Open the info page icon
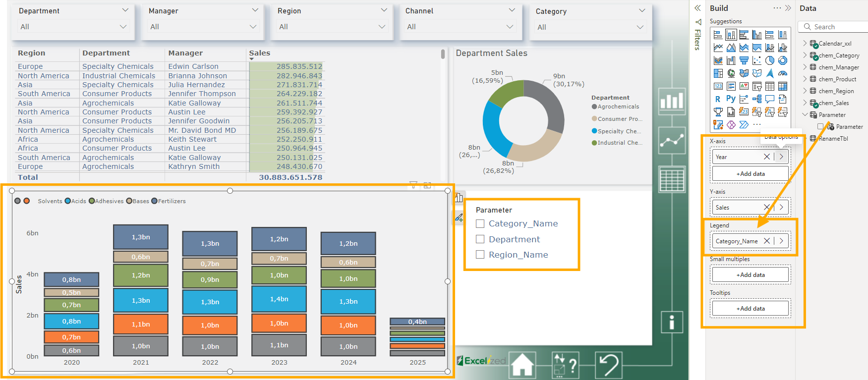This screenshot has height=380, width=868. pos(672,323)
